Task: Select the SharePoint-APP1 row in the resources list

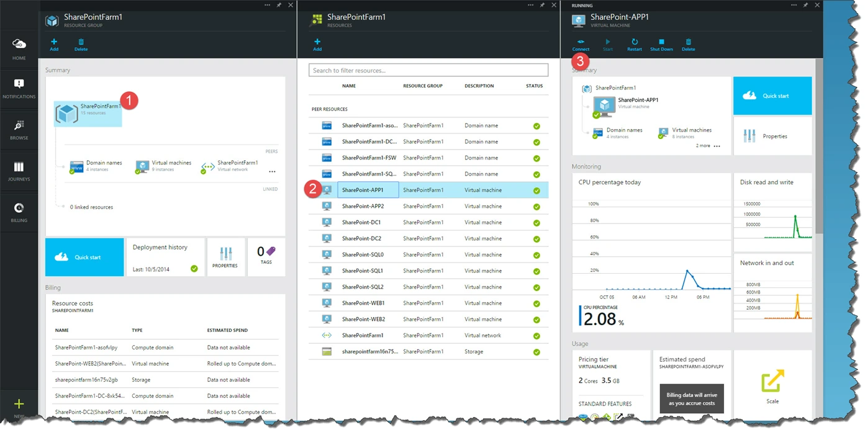Action: coord(428,190)
